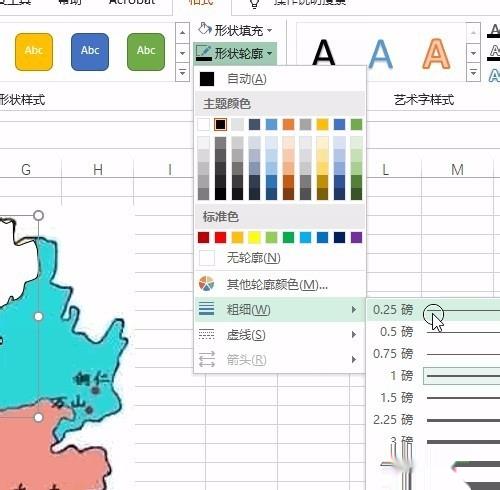Screen dimensions: 500x490
Task: Click the dashed lines icon beside 虚线
Action: tap(206, 334)
